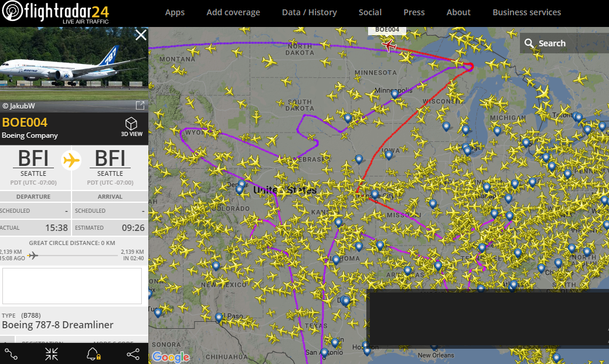Screen dimensions: 609x364
Task: Select the red BOE004 aircraft on map
Action: coord(389,46)
